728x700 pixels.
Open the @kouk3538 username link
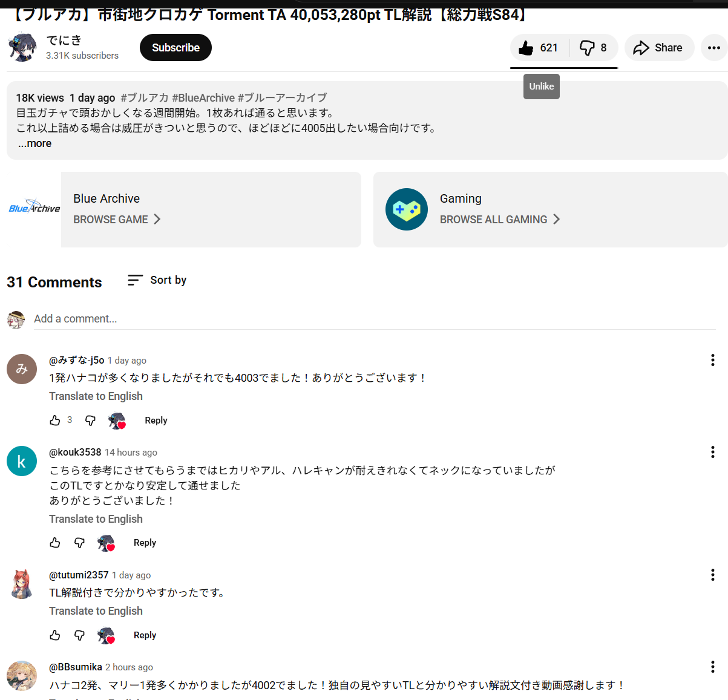(75, 452)
